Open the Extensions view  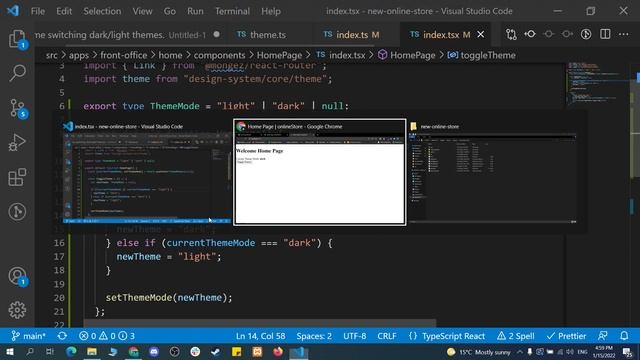(x=17, y=177)
